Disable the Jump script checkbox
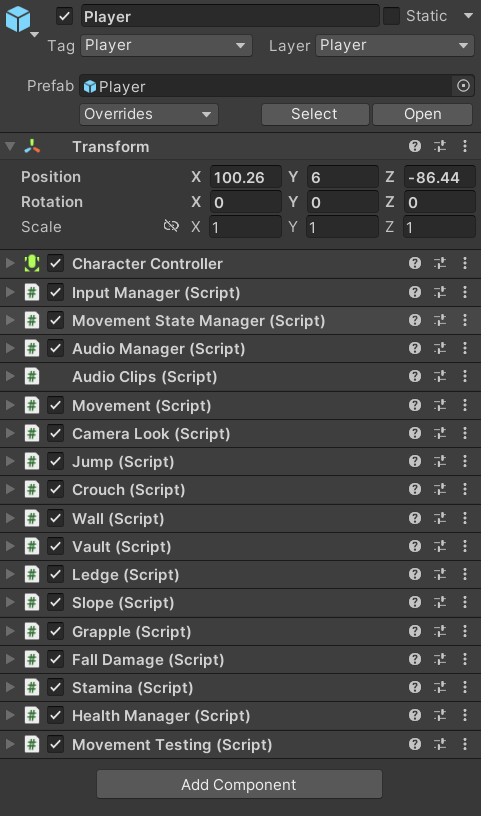This screenshot has height=816, width=481. [56, 461]
